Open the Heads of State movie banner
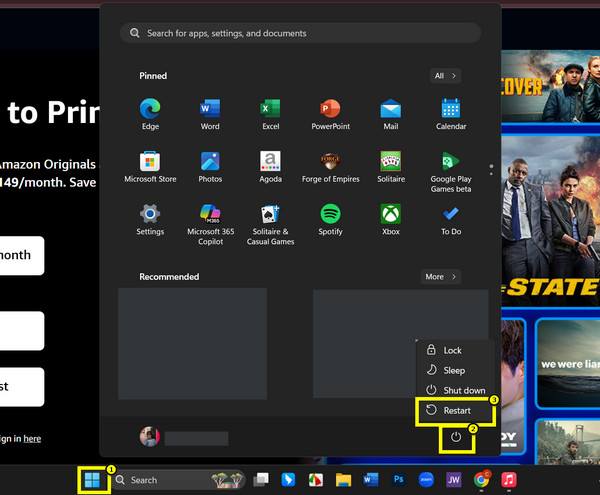The image size is (600, 495). coord(551,221)
